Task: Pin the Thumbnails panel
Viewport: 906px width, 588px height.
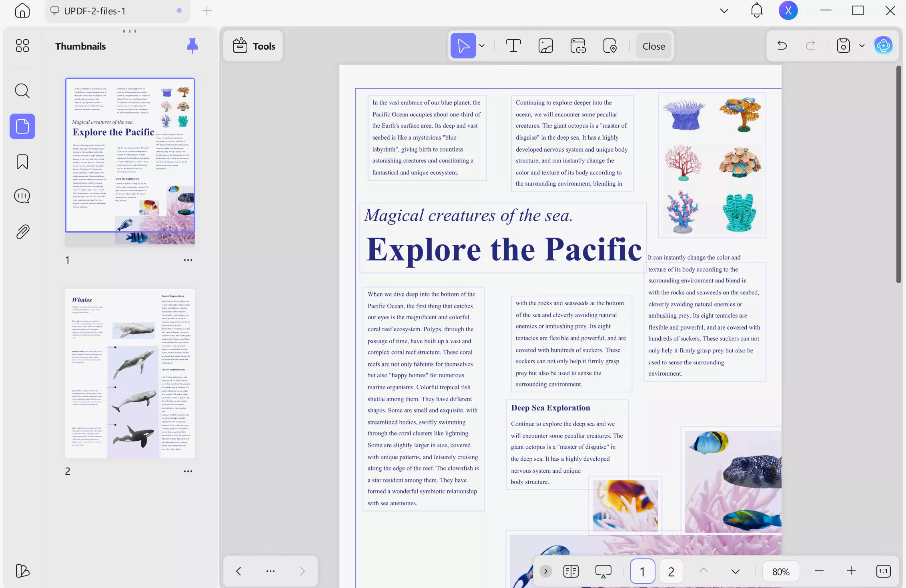Action: tap(192, 46)
